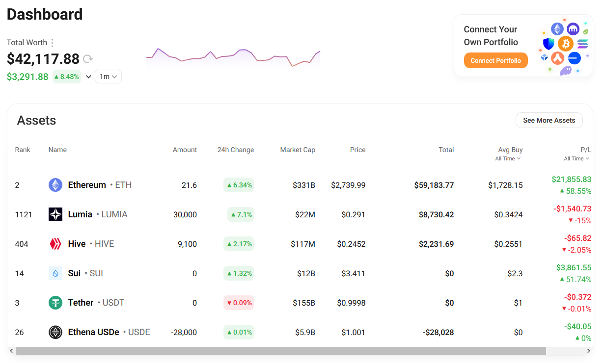Open the 1m timeframe dropdown
Image resolution: width=605 pixels, height=364 pixels.
pyautogui.click(x=108, y=77)
